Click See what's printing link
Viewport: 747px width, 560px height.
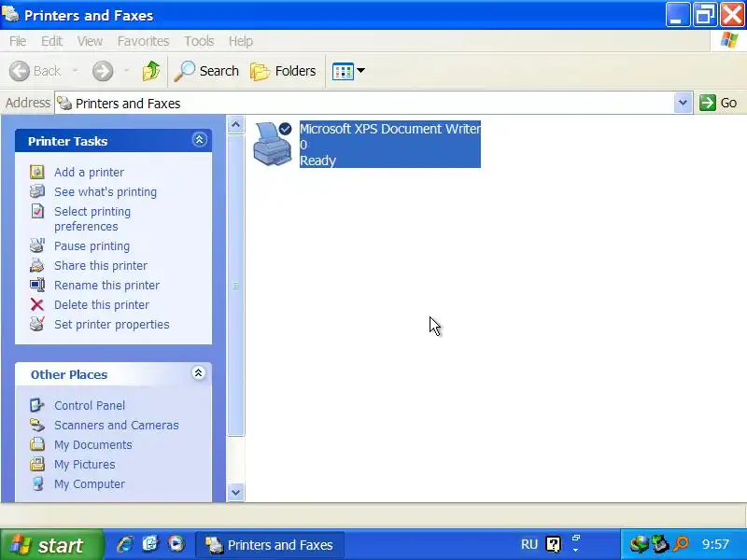click(x=106, y=191)
